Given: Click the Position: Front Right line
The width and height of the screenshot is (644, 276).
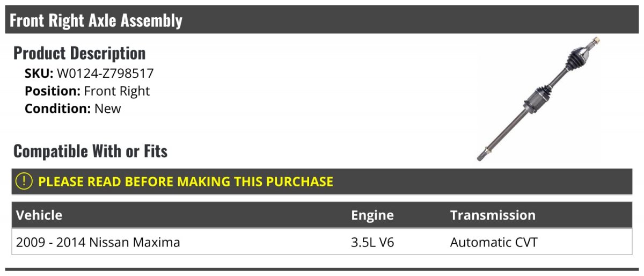Looking at the screenshot, I should pyautogui.click(x=87, y=91).
